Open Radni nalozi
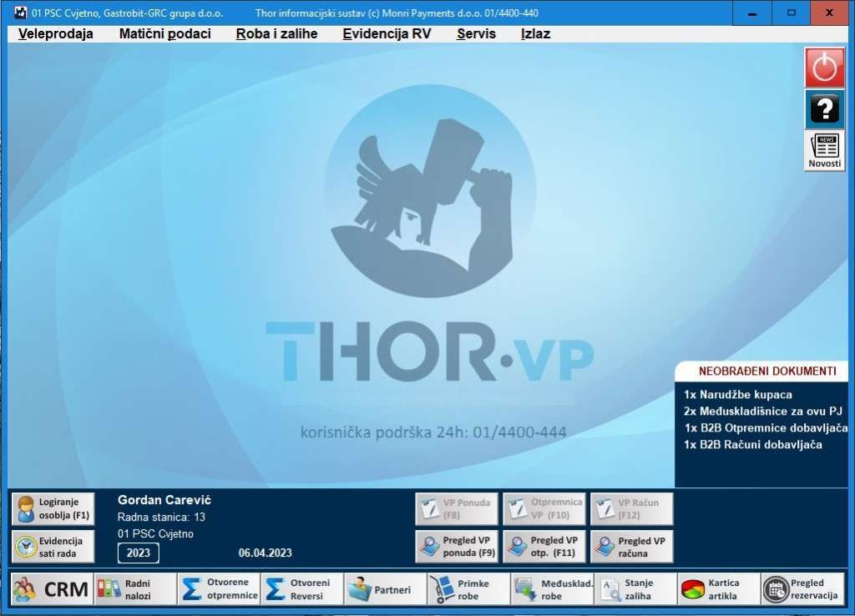Screen dimensions: 855x616 tap(135, 589)
